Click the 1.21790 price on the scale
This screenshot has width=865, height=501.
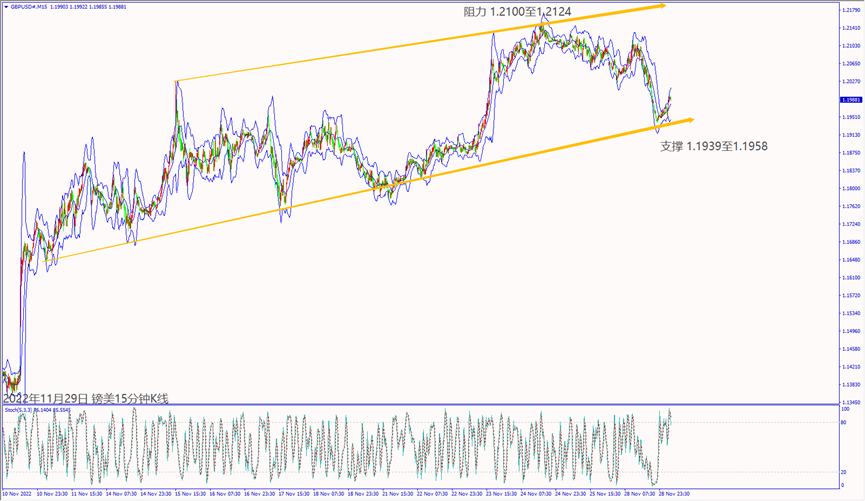848,10
